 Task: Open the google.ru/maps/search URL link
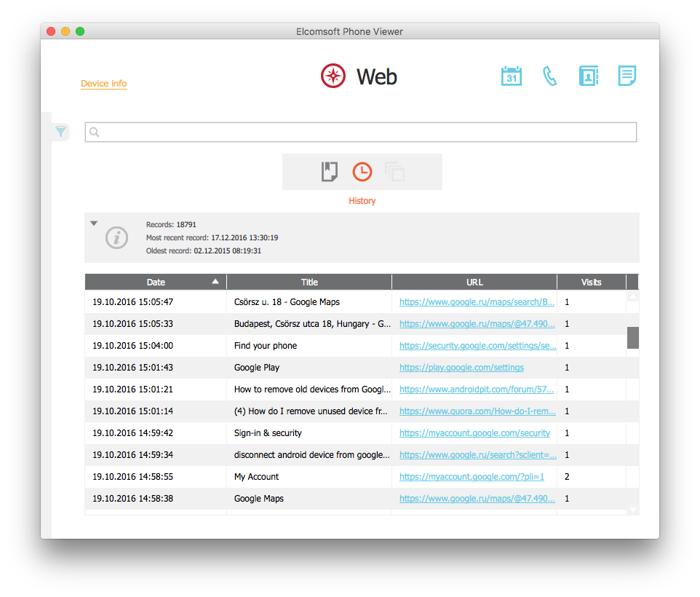[477, 302]
